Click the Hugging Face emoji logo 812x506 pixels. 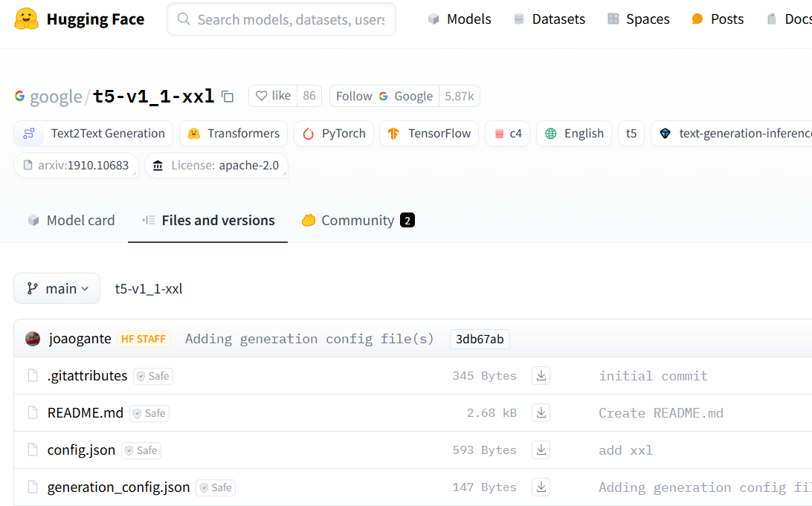[x=26, y=19]
